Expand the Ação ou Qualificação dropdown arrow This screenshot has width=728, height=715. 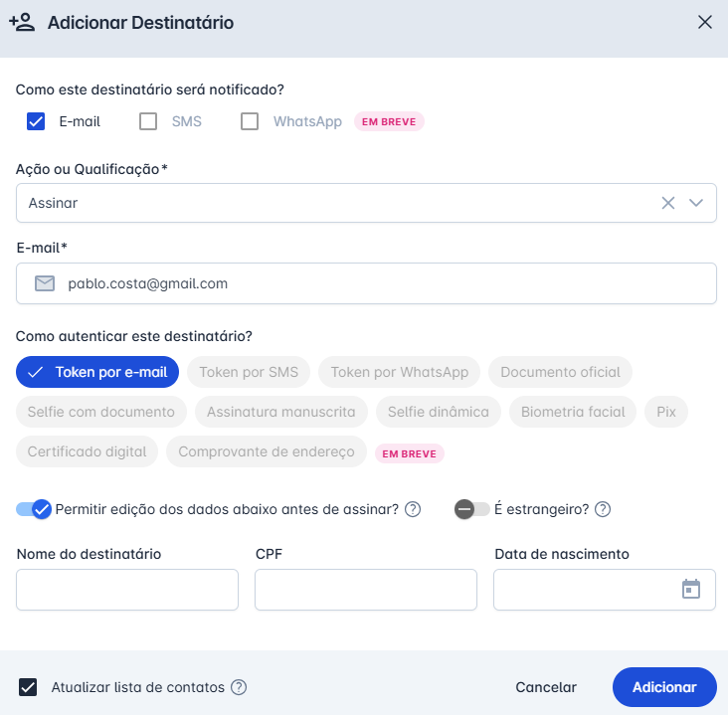pos(696,203)
